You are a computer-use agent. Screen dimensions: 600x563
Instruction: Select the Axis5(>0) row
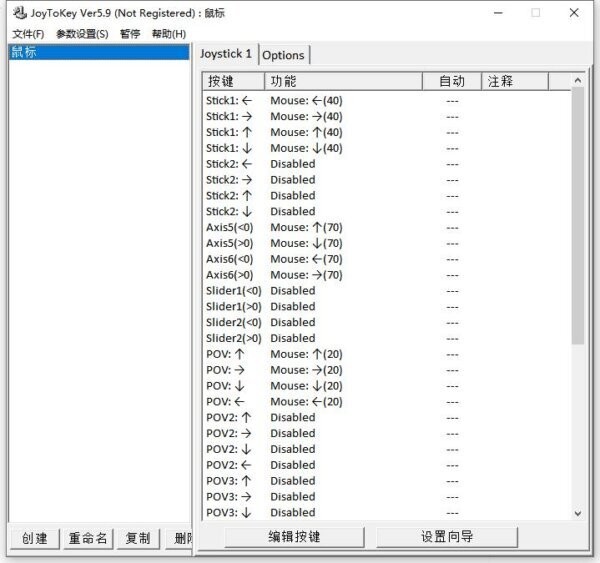pyautogui.click(x=386, y=243)
